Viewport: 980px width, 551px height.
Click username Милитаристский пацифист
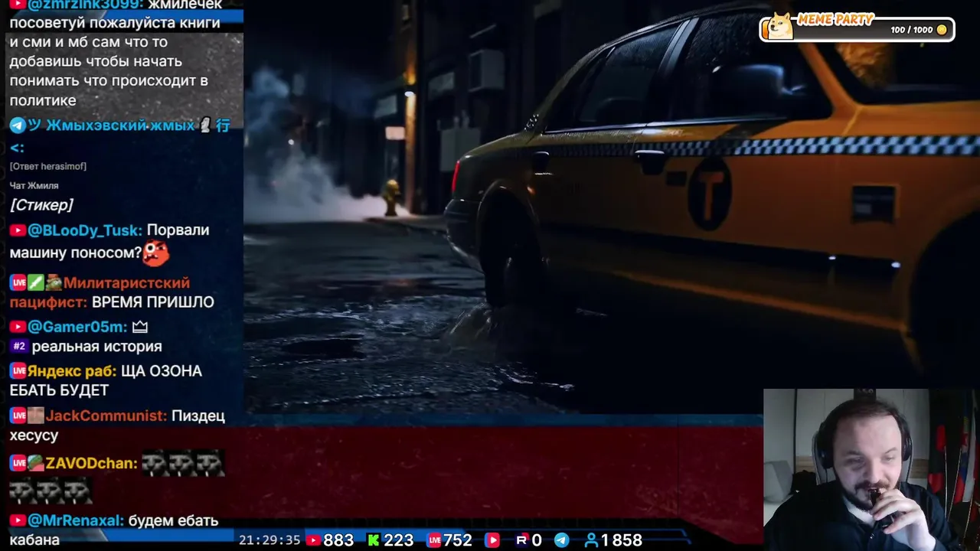(x=100, y=292)
